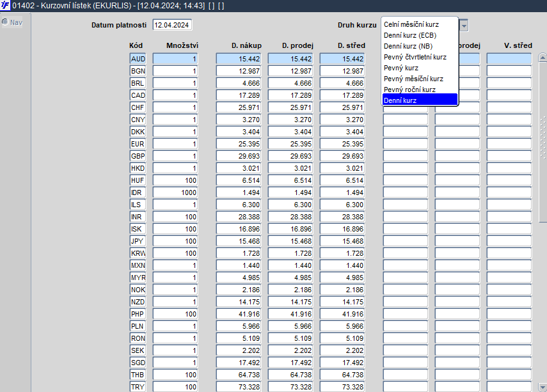Select highlighted Denní kurz option
Viewport: 547px width, 392px height.
pos(420,100)
